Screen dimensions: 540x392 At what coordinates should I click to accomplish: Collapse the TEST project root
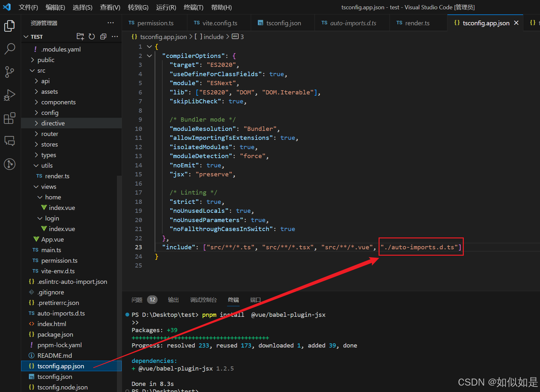click(x=26, y=37)
